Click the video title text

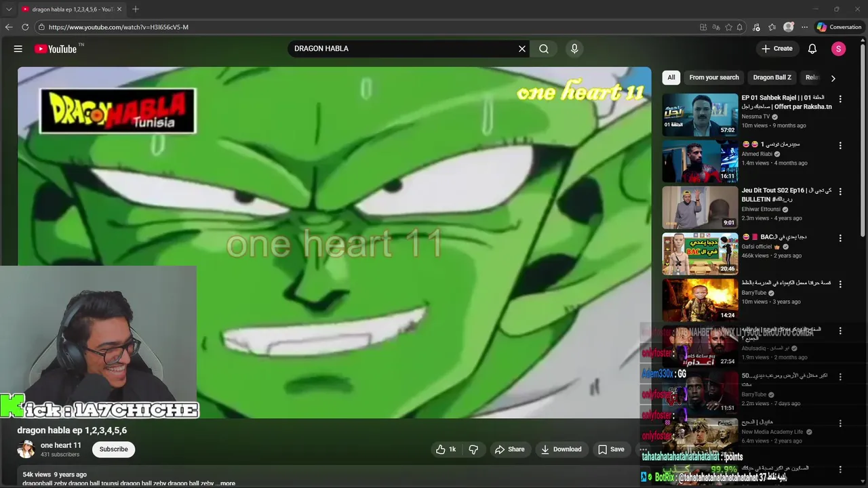(72, 430)
